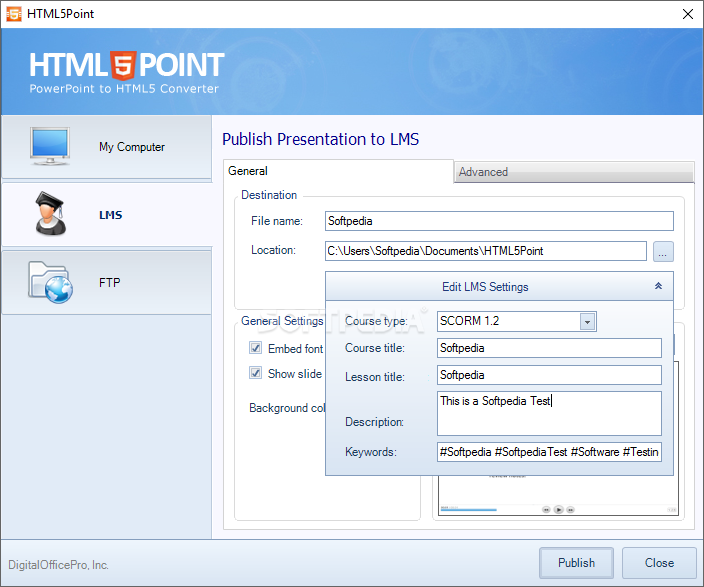Switch to the General tab

pos(338,171)
